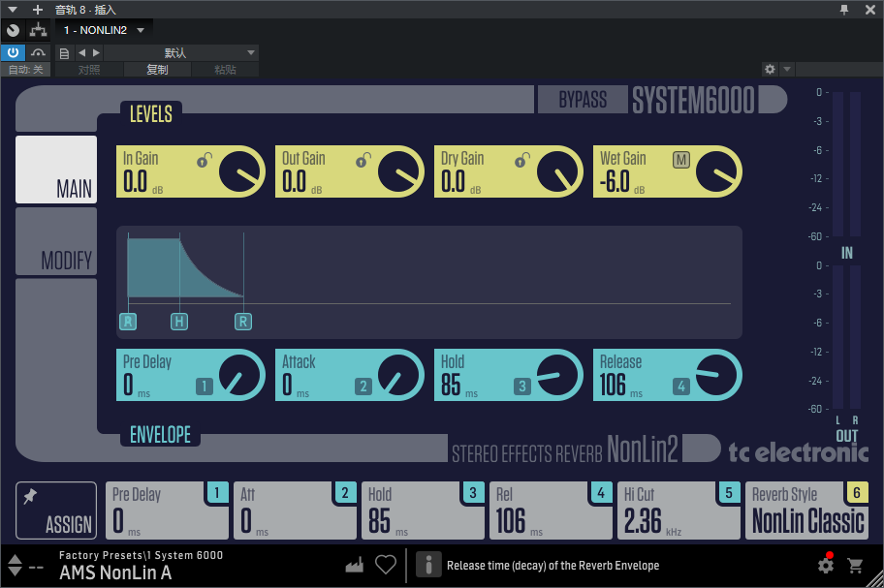Viewport: 884px width, 588px height.
Task: Click the 复制 copy button
Action: tap(157, 70)
